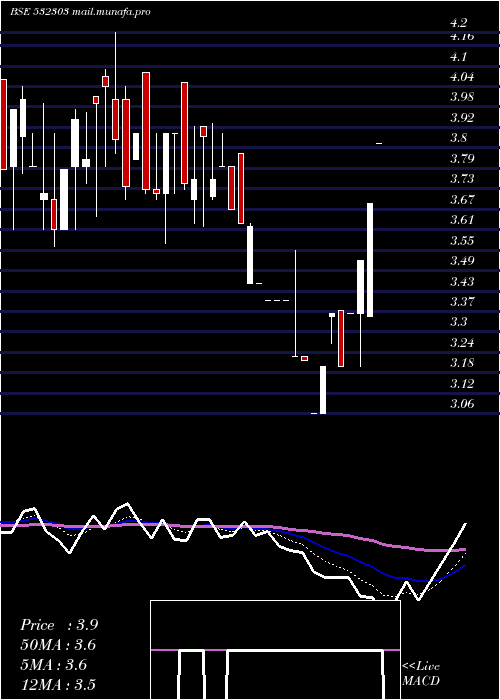The image size is (500, 700).
Task: Click the 3.61 price axis label
Action: coord(462,220)
